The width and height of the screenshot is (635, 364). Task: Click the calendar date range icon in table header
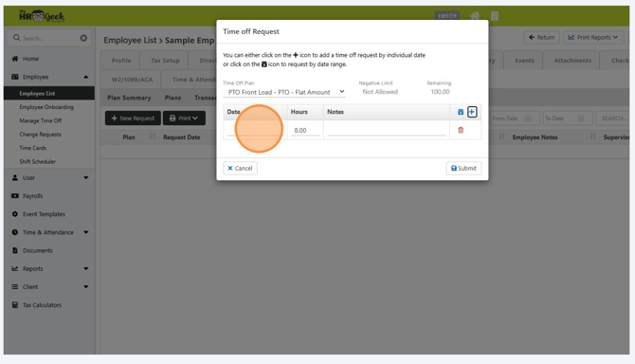(x=461, y=112)
